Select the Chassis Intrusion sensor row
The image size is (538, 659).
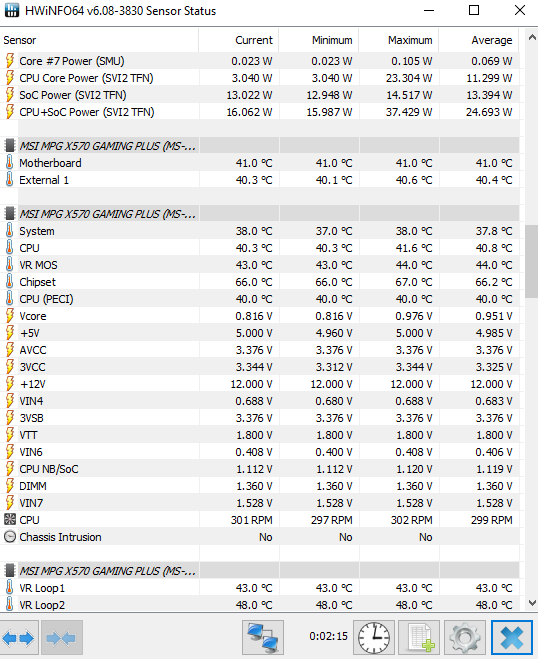259,537
